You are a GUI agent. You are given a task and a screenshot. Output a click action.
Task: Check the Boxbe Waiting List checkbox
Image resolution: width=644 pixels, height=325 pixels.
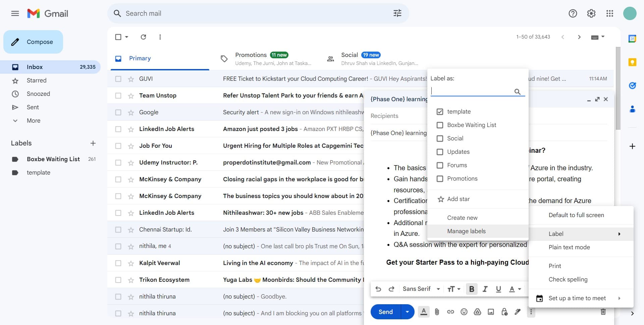point(440,125)
